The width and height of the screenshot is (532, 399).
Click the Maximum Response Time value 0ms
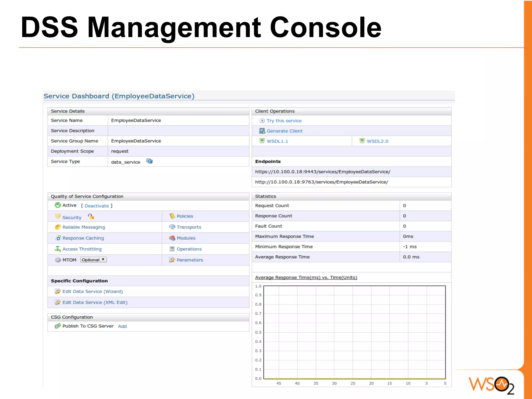(x=408, y=236)
